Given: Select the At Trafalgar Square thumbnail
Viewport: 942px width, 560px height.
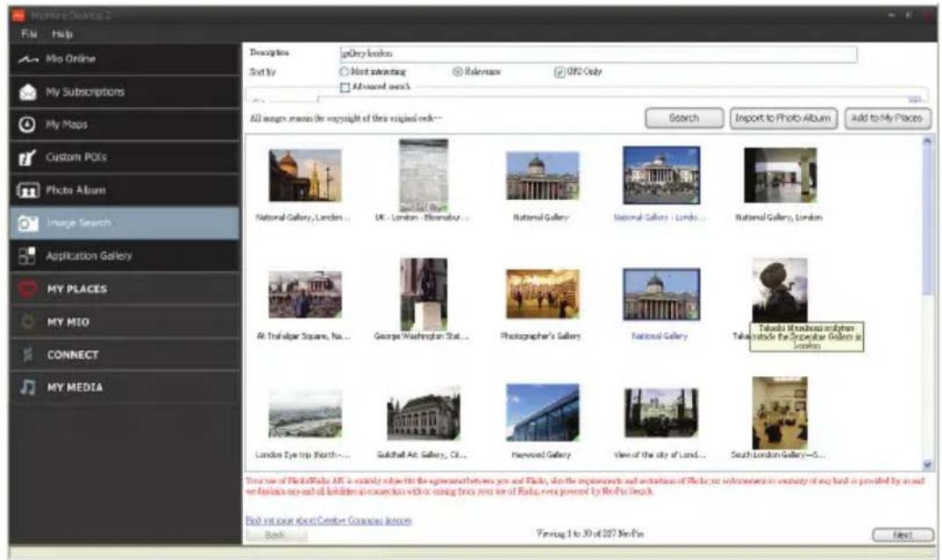Looking at the screenshot, I should (304, 294).
